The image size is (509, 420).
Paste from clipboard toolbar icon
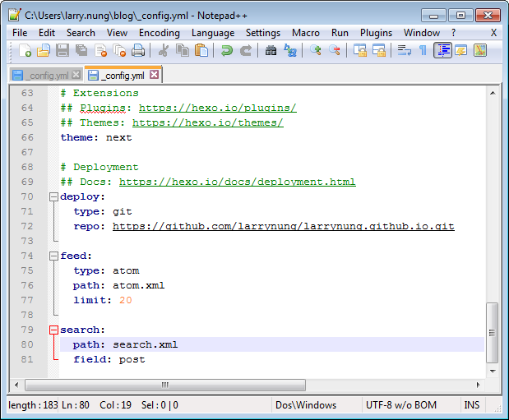[x=201, y=50]
